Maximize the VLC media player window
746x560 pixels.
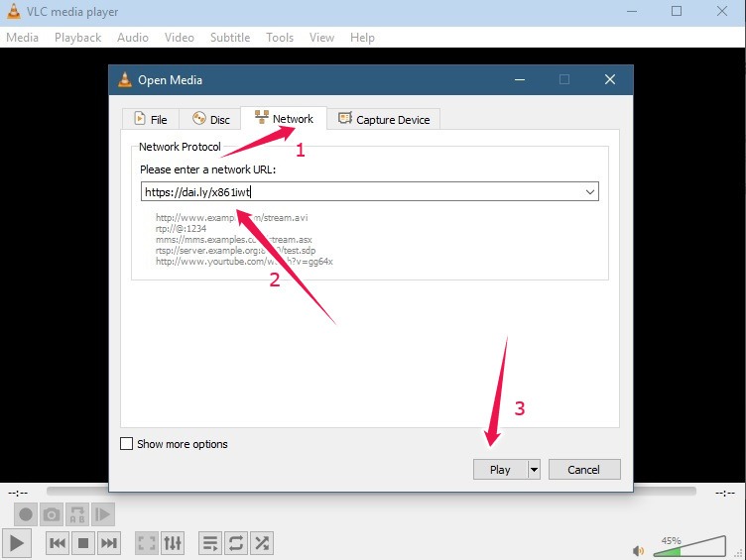[677, 11]
